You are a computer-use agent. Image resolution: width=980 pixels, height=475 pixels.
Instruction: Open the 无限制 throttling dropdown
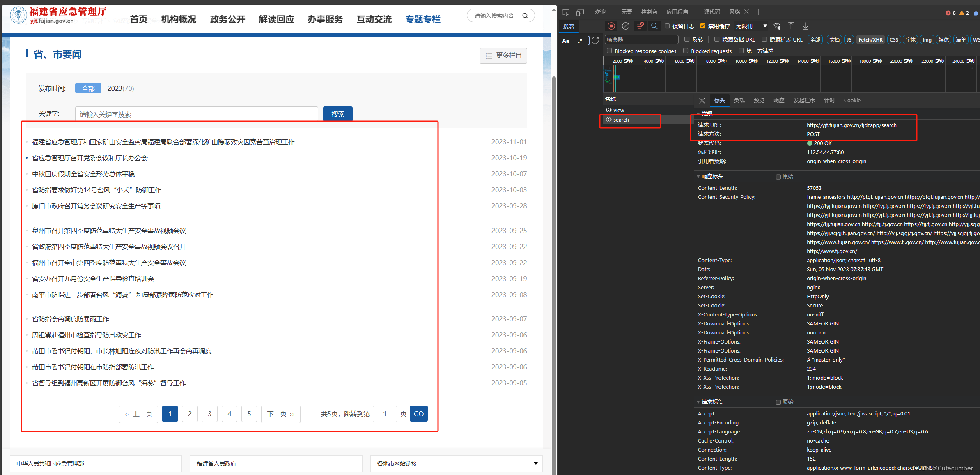click(x=751, y=26)
